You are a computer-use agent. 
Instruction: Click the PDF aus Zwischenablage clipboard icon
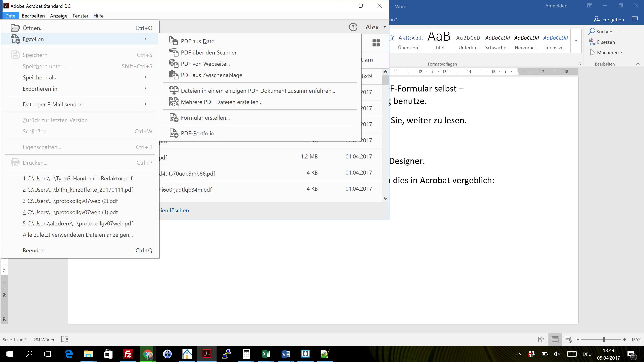(x=173, y=75)
